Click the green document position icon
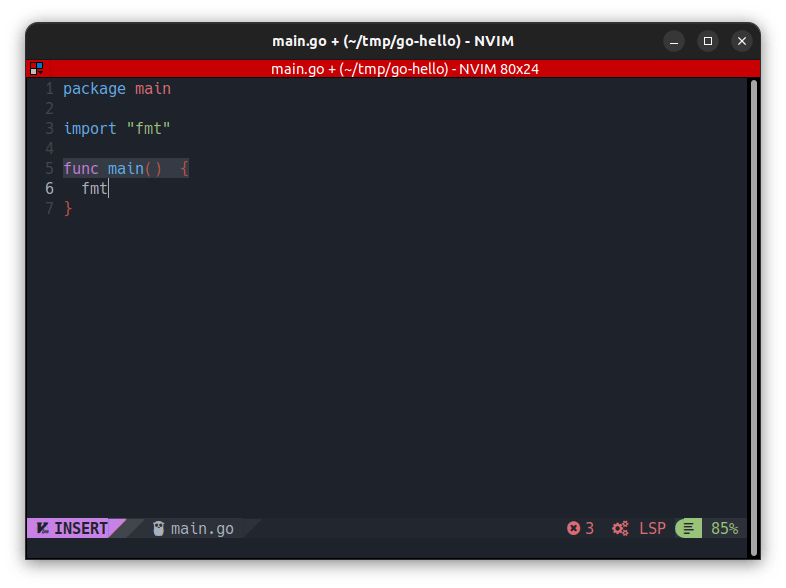 (x=689, y=528)
